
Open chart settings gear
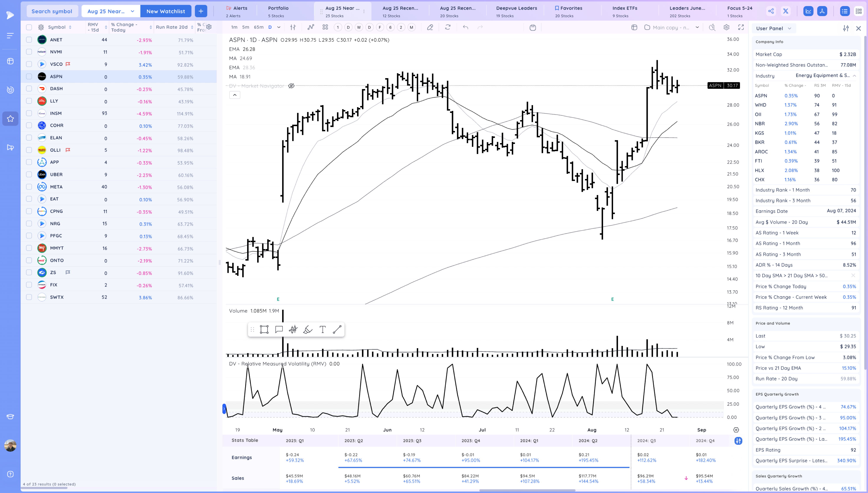tap(726, 27)
